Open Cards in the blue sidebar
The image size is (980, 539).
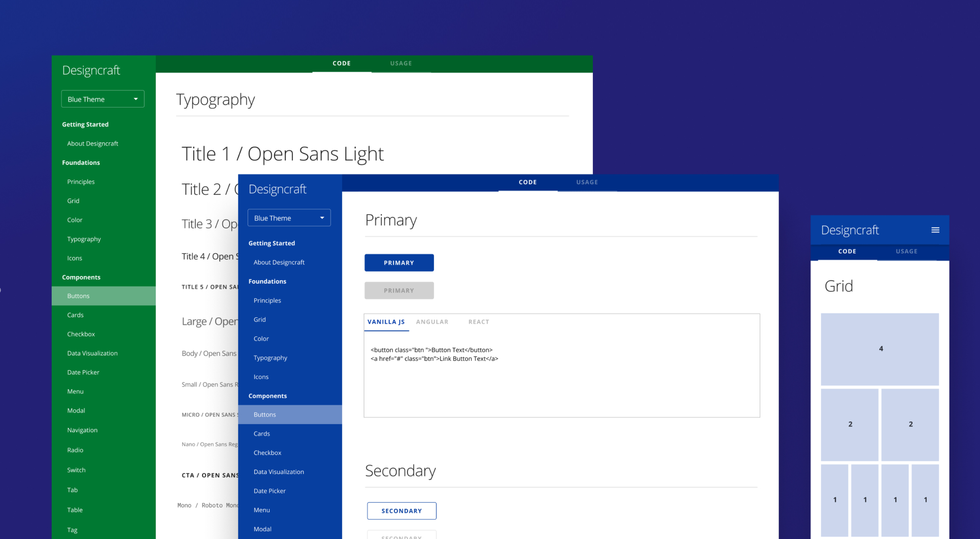(x=261, y=434)
